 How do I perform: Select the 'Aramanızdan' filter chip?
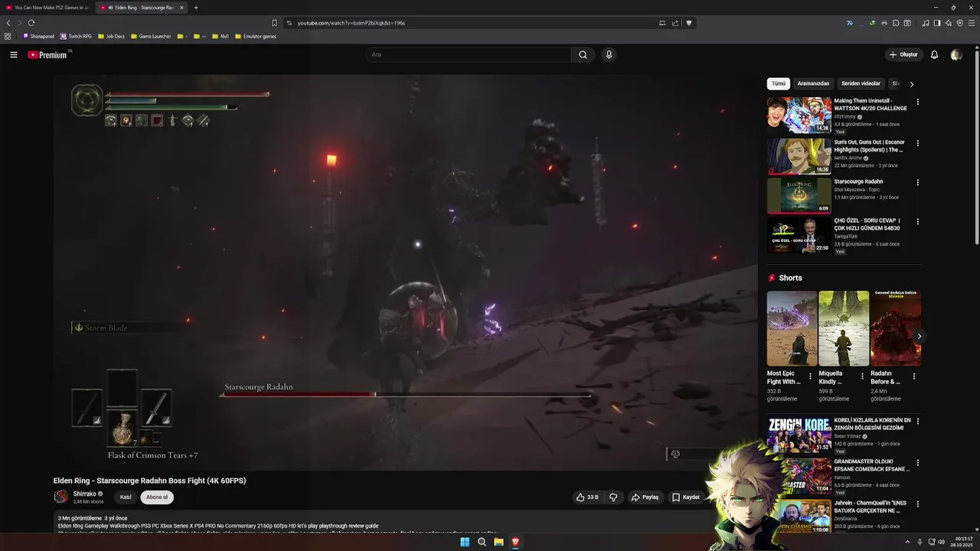click(813, 83)
